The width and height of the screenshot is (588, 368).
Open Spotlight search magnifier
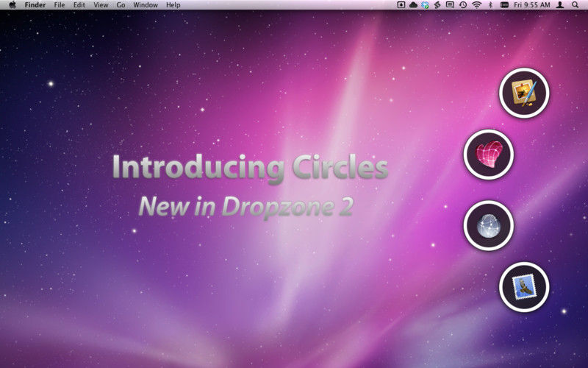(575, 5)
